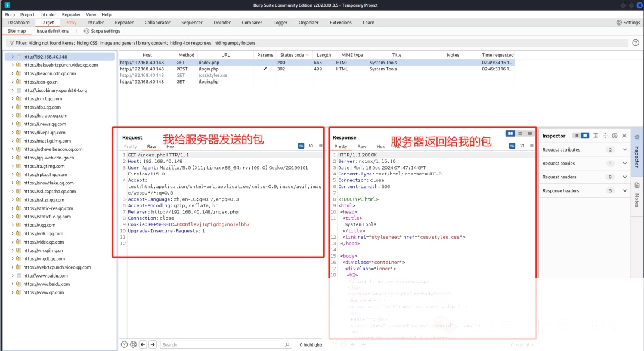This screenshot has height=351, width=644.
Task: Switch to the Proxy tab
Action: click(x=70, y=23)
